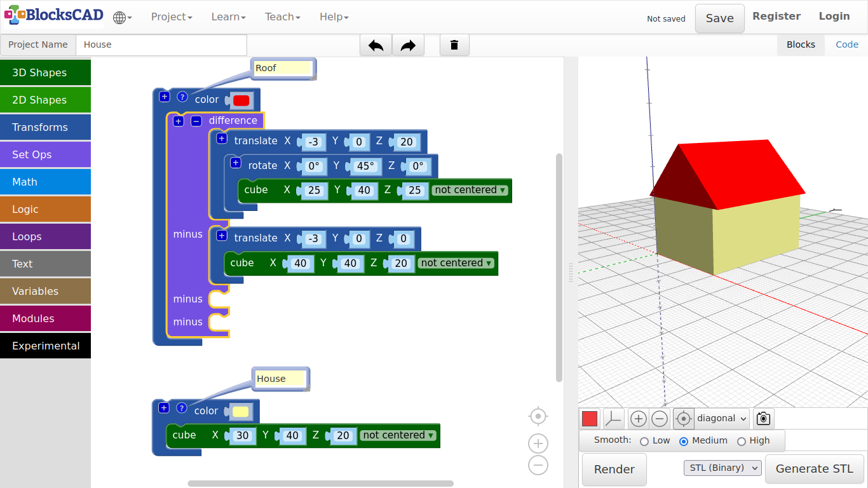Zoom out the 3D render view
868x488 pixels.
click(x=660, y=419)
